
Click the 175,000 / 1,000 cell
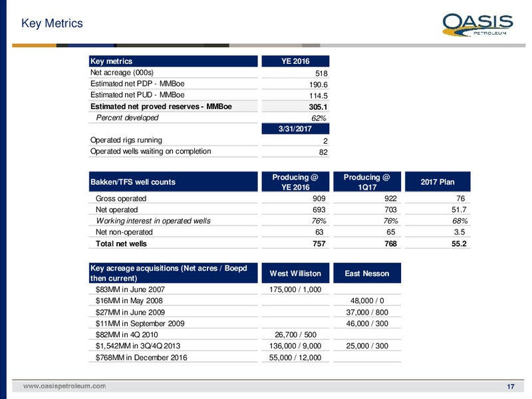[295, 289]
